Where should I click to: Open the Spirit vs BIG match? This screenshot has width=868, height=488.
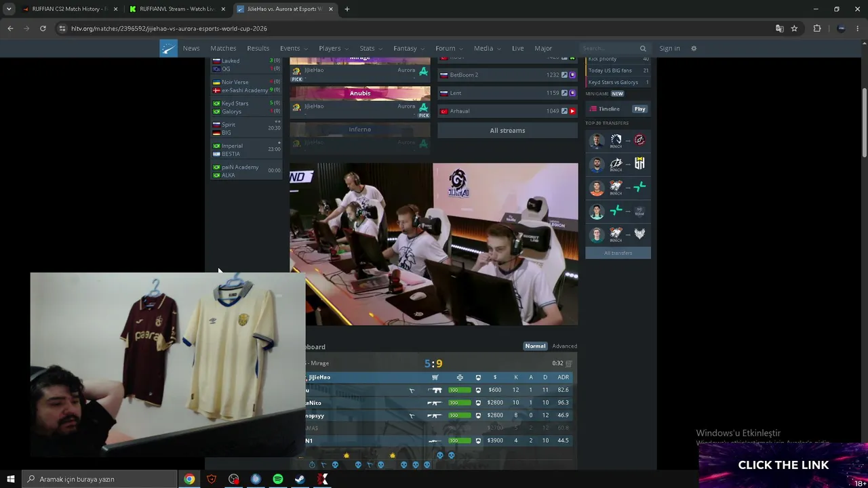[246, 128]
